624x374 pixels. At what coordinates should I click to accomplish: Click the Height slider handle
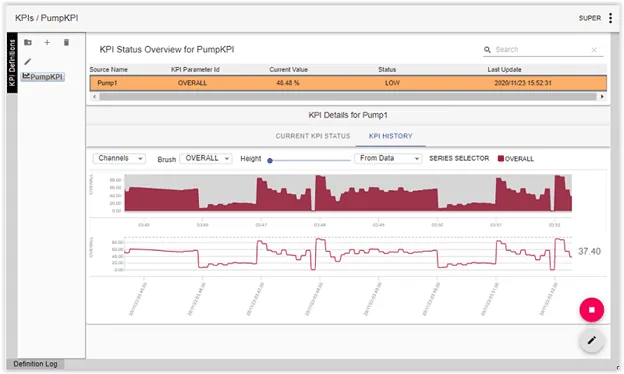tap(270, 161)
